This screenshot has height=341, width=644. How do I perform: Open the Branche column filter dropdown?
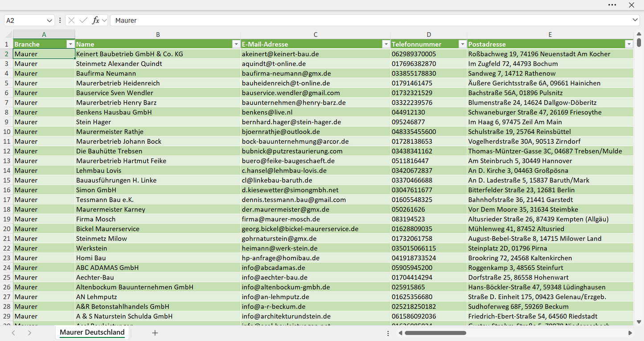[70, 44]
